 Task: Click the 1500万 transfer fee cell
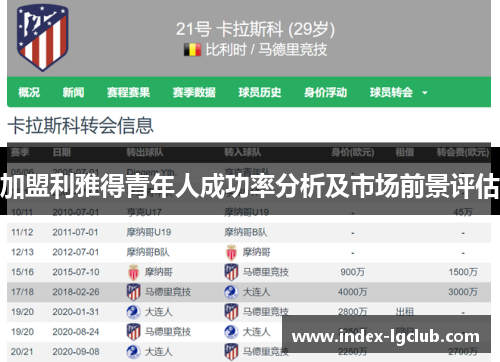coord(463,272)
